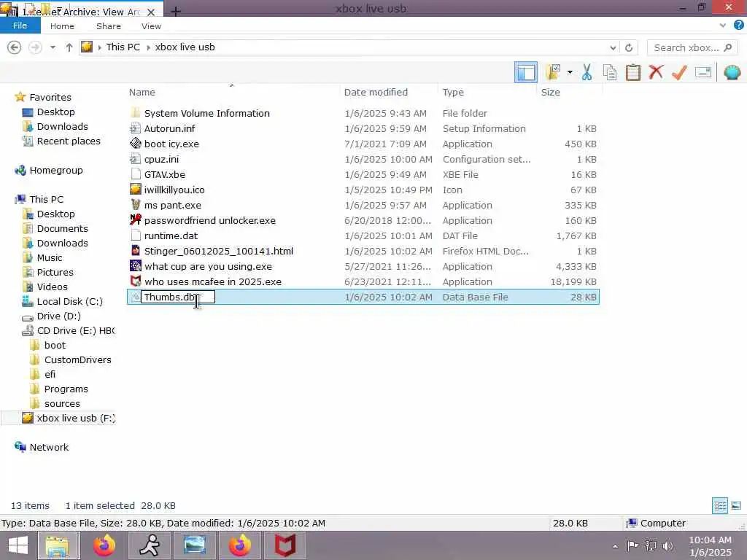Select the System Volume Information folder

coord(206,113)
